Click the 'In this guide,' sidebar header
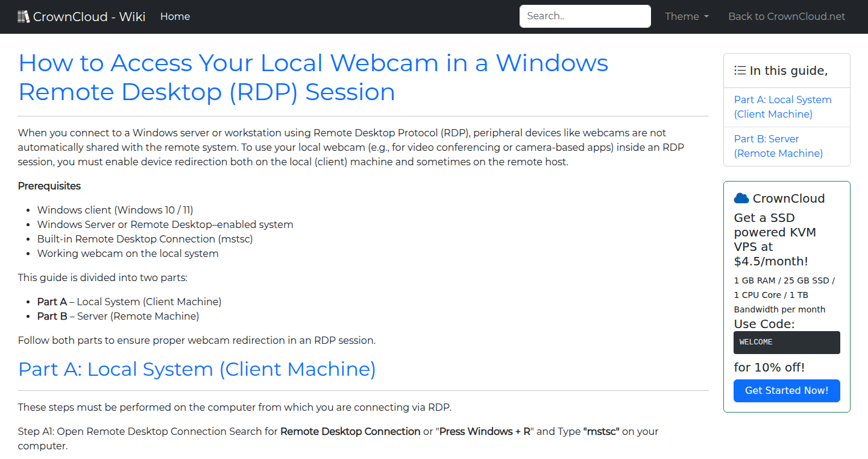Screen dimensions: 868x459 click(787, 71)
